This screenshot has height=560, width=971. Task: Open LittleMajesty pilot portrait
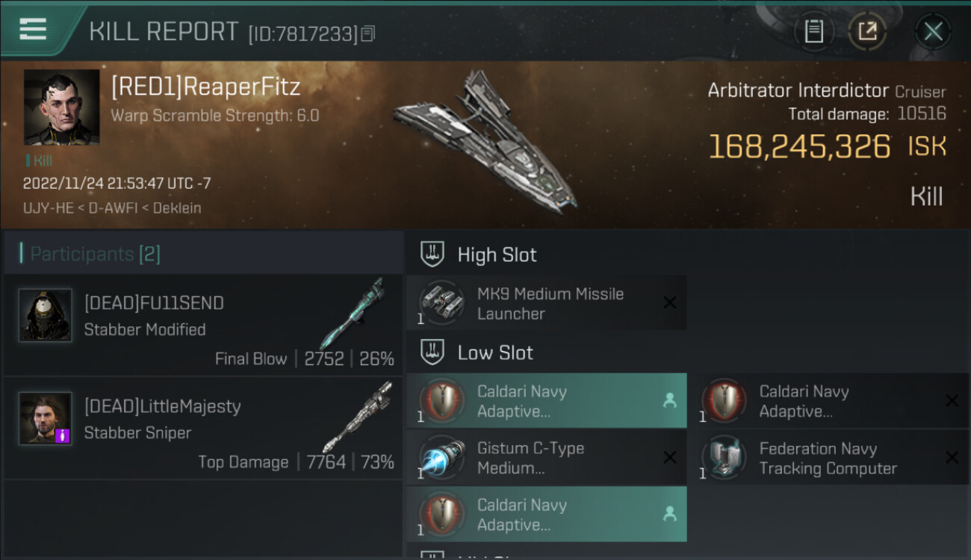point(46,418)
